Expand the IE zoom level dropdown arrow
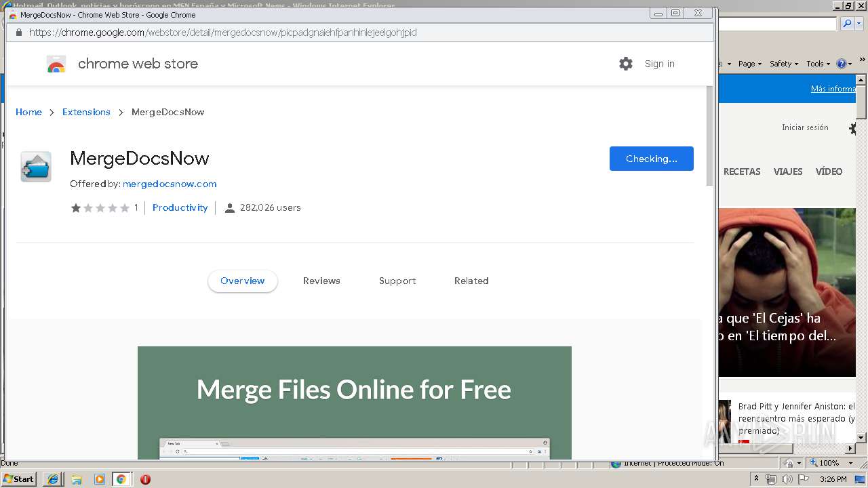The height and width of the screenshot is (488, 868). click(x=851, y=463)
